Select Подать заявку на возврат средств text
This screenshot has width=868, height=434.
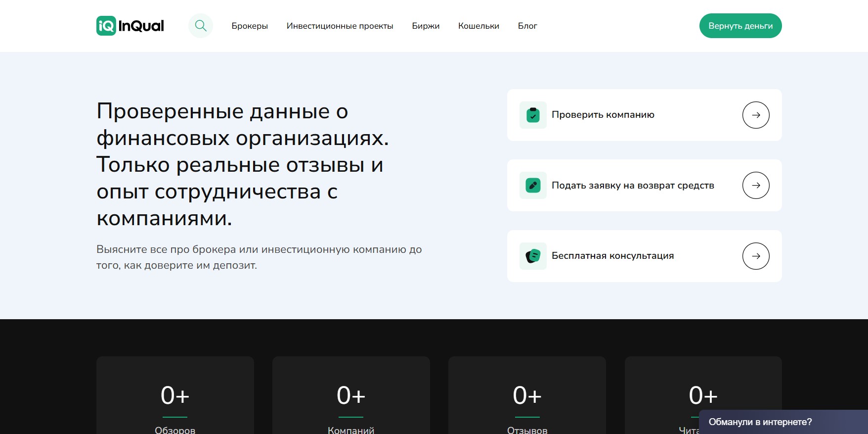(633, 186)
